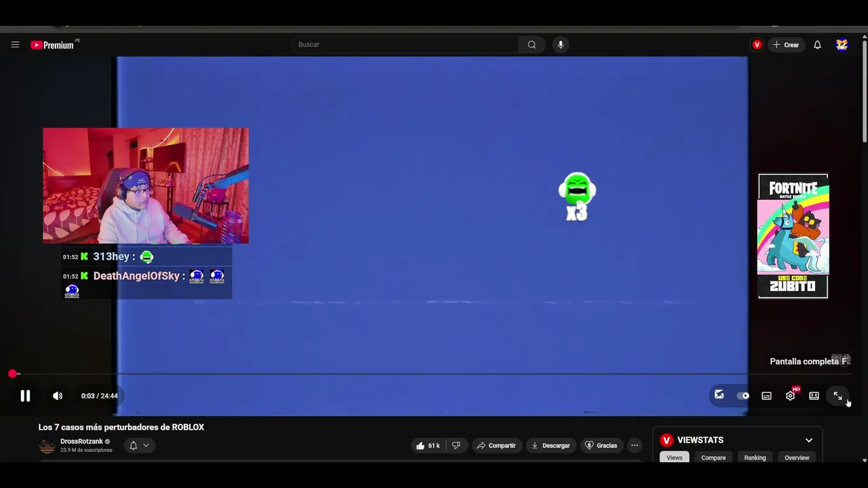Click the extension icon beside autoplay
The height and width of the screenshot is (488, 868).
719,395
